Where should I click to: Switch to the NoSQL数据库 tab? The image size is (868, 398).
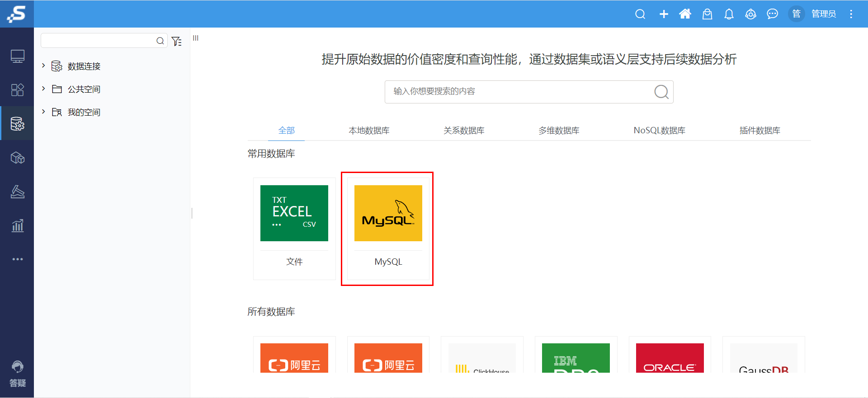[659, 131]
